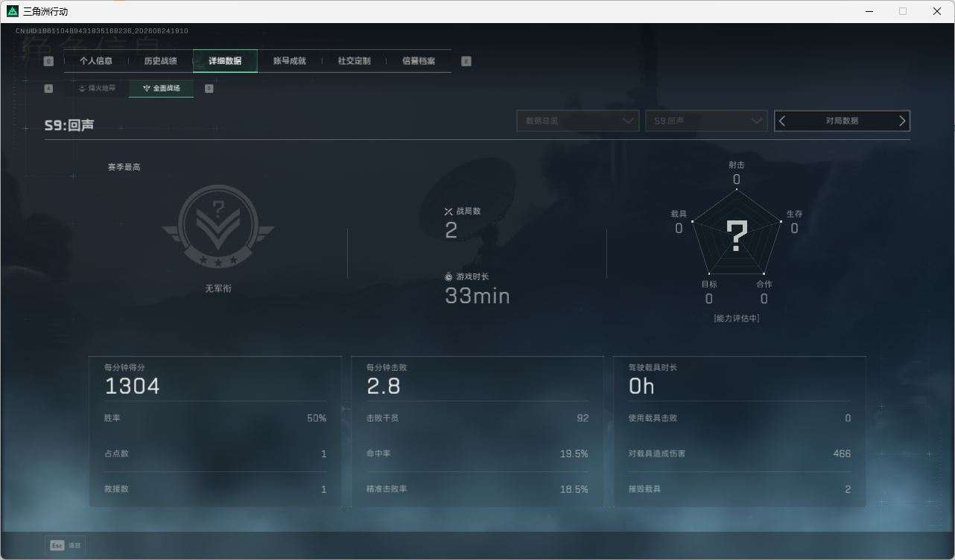Click the ability radar chart question mark
955x560 pixels.
pyautogui.click(x=737, y=236)
